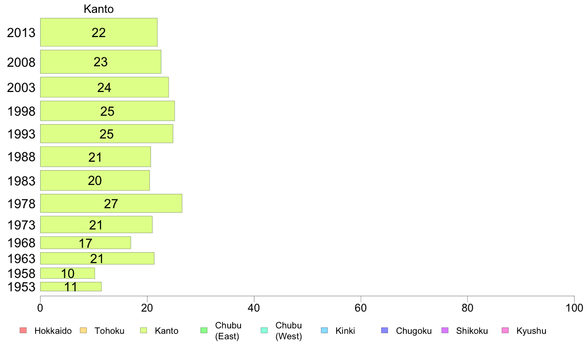
Task: Click the Kinki legend label text
Action: (x=345, y=331)
